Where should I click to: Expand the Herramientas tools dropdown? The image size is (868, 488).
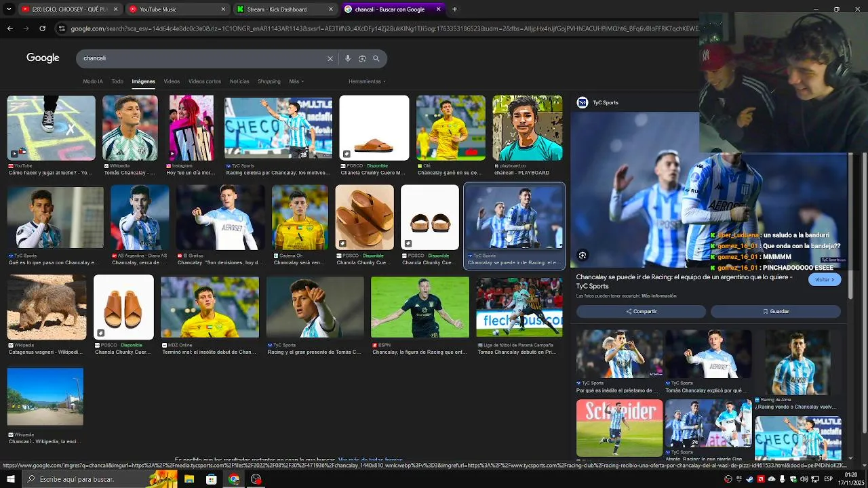click(x=367, y=81)
